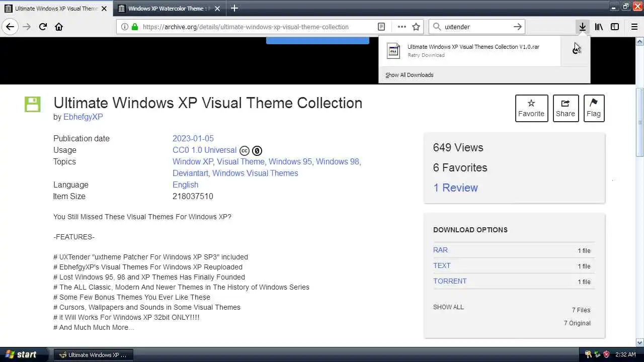Click the 7 Original count text
This screenshot has width=644, height=362.
click(577, 323)
